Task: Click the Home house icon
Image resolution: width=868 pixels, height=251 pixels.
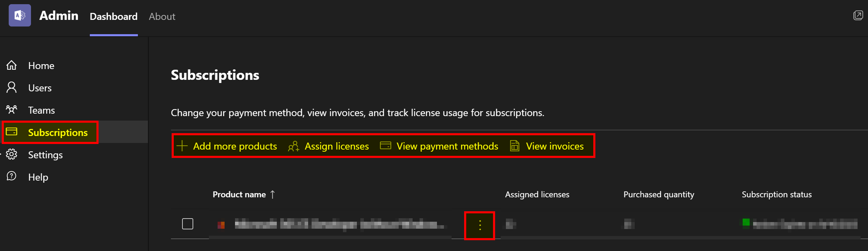Action: pos(11,66)
